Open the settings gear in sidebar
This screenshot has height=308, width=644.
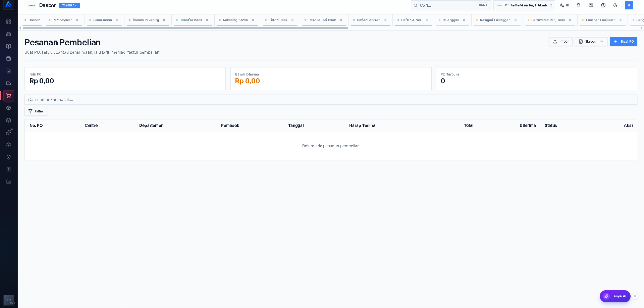coord(9,145)
